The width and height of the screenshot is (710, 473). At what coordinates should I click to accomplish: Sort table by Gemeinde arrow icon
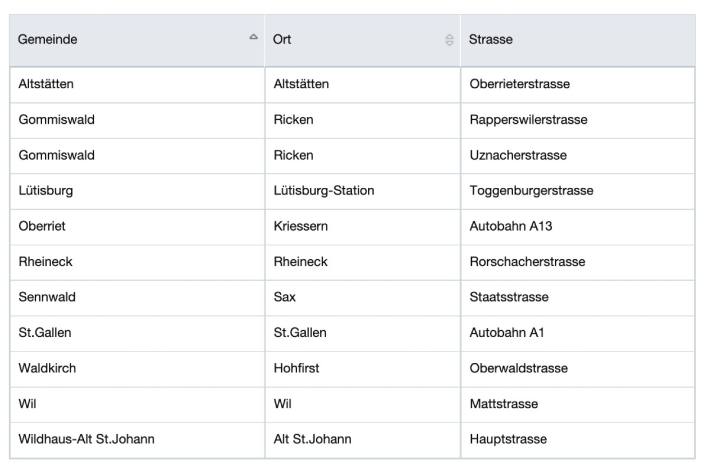[254, 37]
